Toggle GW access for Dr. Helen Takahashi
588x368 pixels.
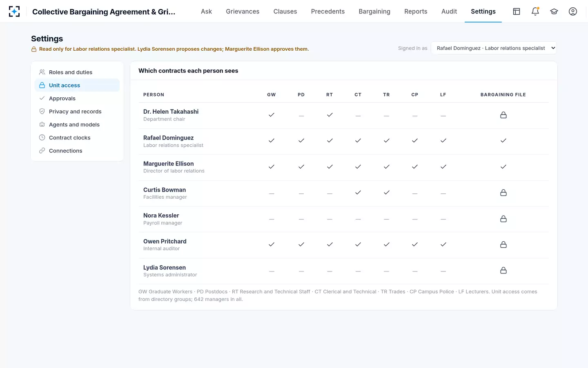coord(272,115)
